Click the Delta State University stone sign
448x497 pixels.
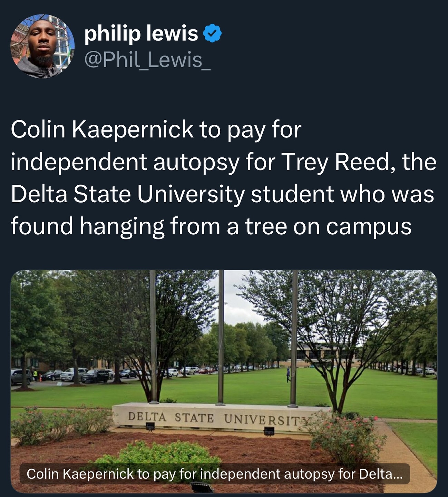pyautogui.click(x=221, y=418)
